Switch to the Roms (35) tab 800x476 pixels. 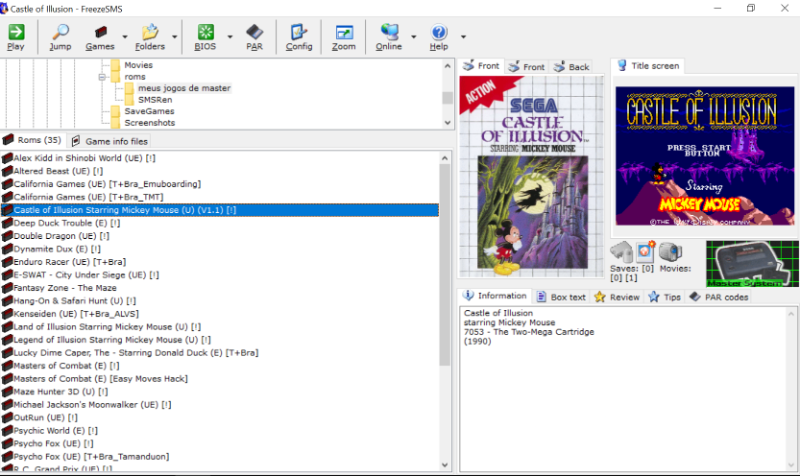tap(32, 140)
